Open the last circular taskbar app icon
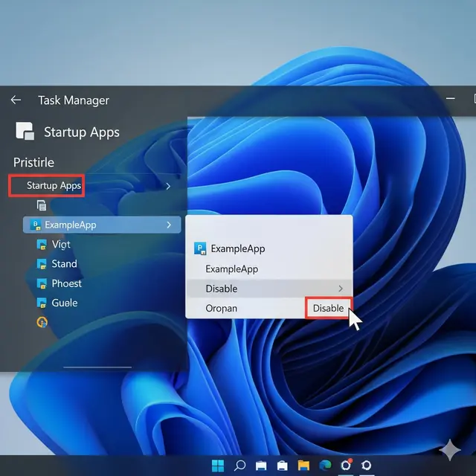Image resolution: width=476 pixels, height=476 pixels. 367,466
